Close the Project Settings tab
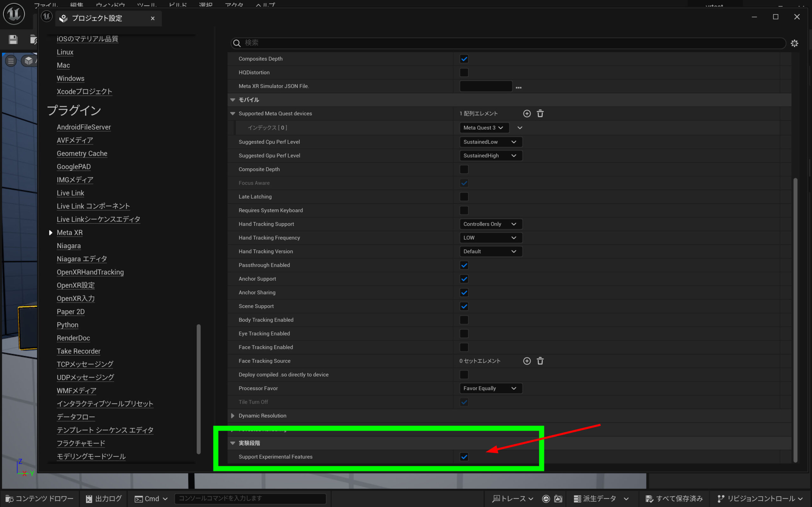The width and height of the screenshot is (812, 507). point(153,18)
